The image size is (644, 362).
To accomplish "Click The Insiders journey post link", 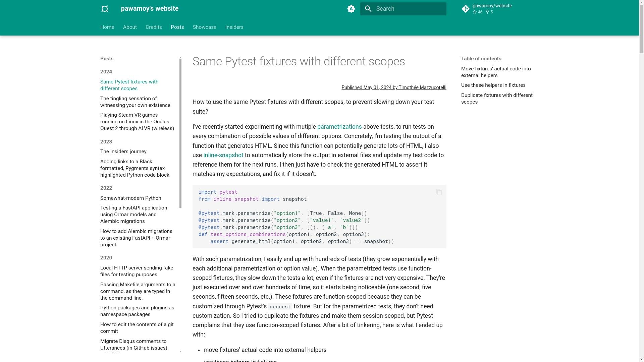I will 123,151.
